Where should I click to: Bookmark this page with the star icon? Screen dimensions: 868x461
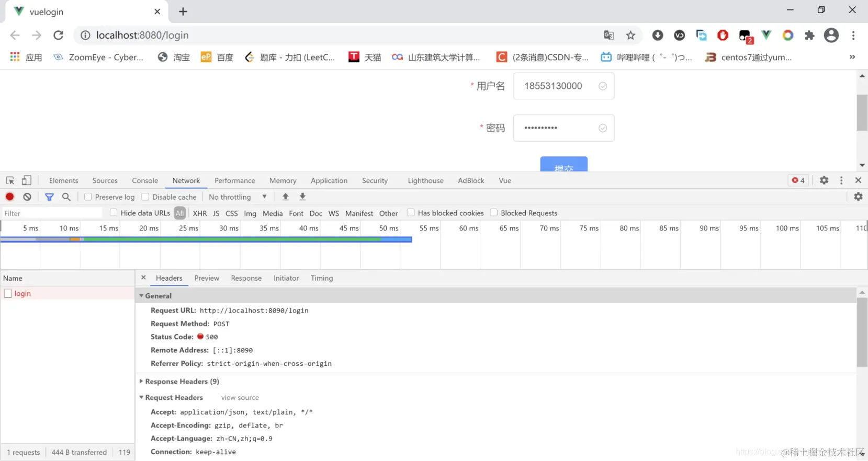coord(630,35)
